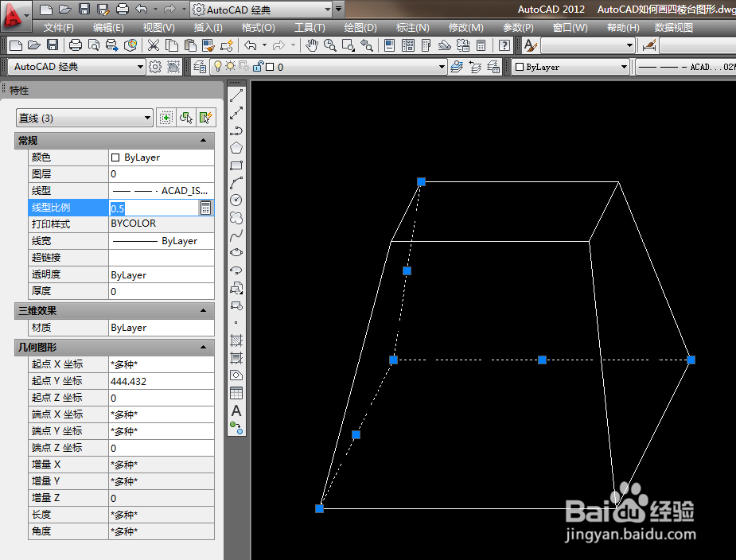Click the Zoom Realtime icon
Viewport: 736px width, 560px height.
330,45
